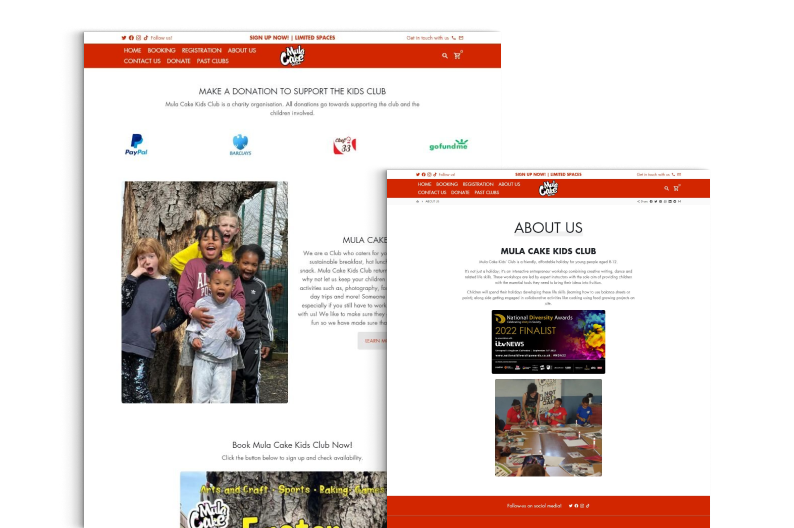The width and height of the screenshot is (794, 528).
Task: Open ABOUT US in donation page menu
Action: 242,51
